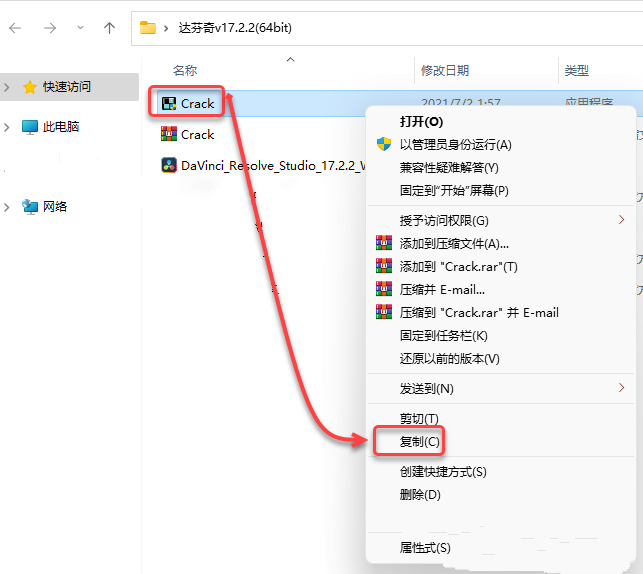Open 快速访问 in sidebar
Screen dimensions: 643x574
click(x=67, y=87)
